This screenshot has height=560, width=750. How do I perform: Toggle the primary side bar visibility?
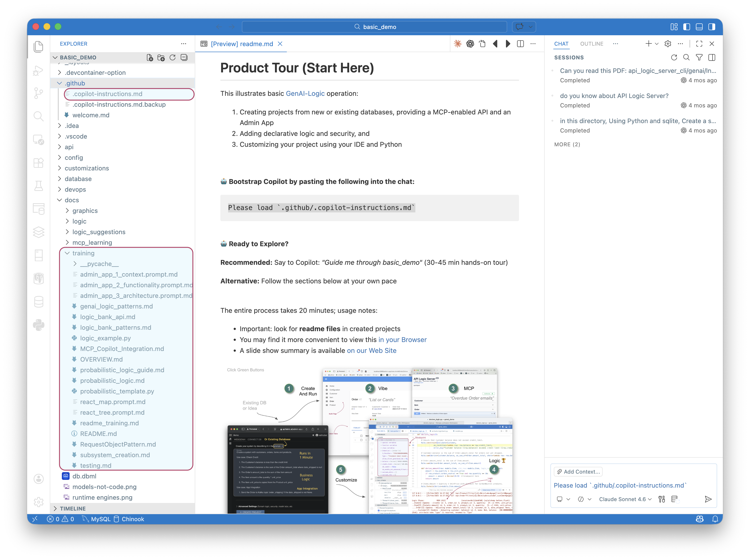[x=687, y=27]
